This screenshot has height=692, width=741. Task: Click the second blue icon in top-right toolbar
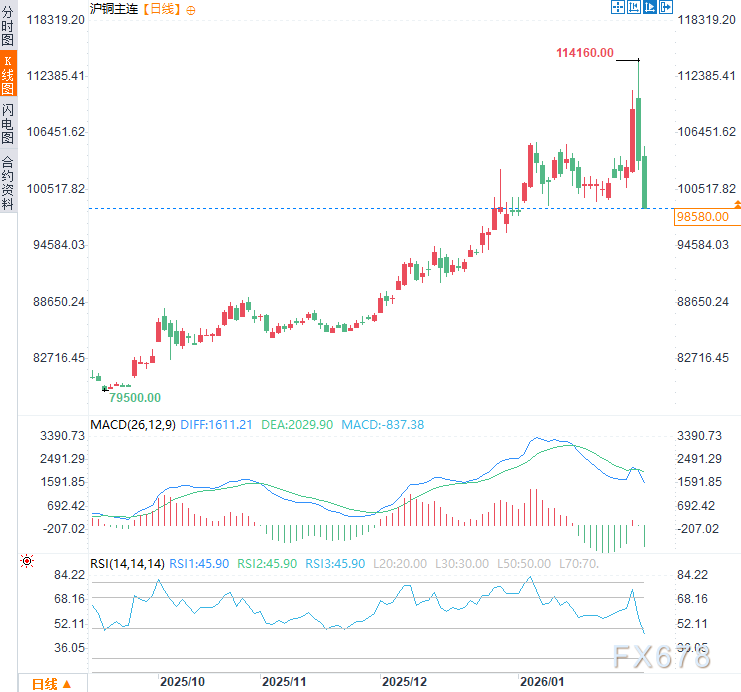(x=634, y=7)
